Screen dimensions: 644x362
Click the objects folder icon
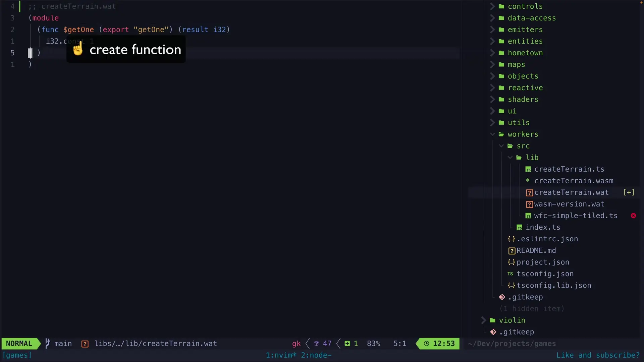(501, 76)
